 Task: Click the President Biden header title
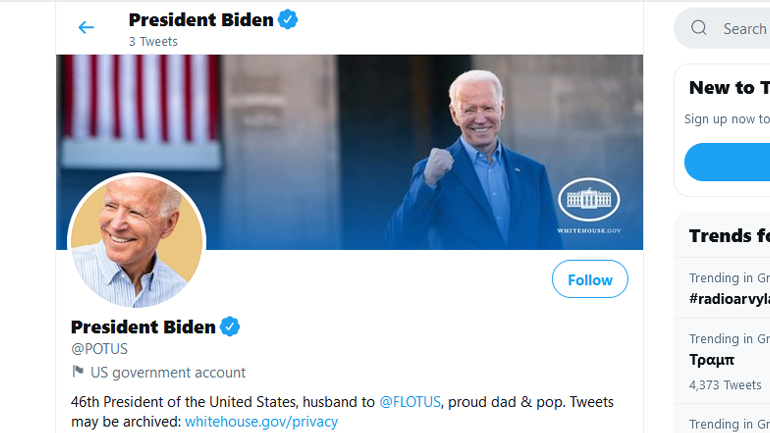click(x=201, y=19)
